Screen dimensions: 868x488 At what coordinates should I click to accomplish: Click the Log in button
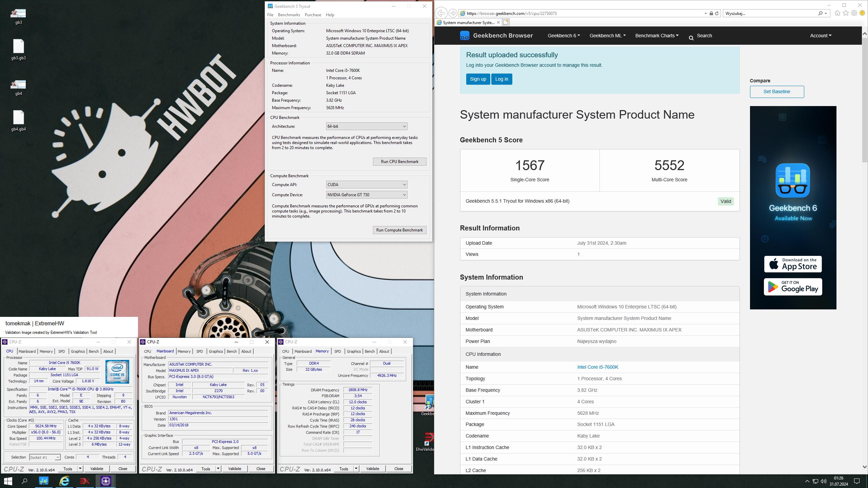[501, 79]
